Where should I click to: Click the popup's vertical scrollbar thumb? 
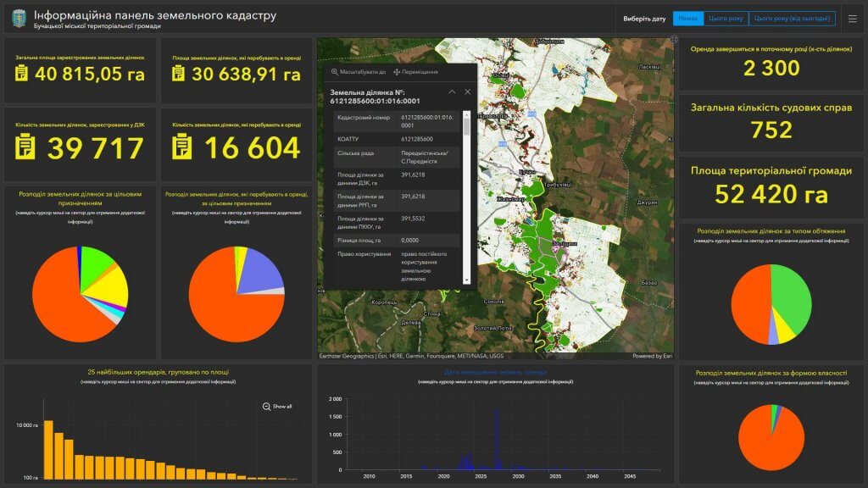click(x=467, y=127)
